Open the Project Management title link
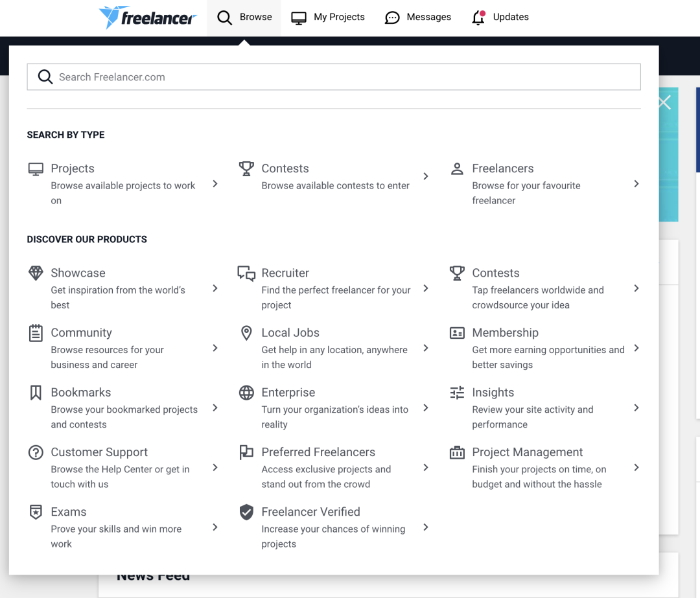This screenshot has width=700, height=598. pyautogui.click(x=528, y=452)
